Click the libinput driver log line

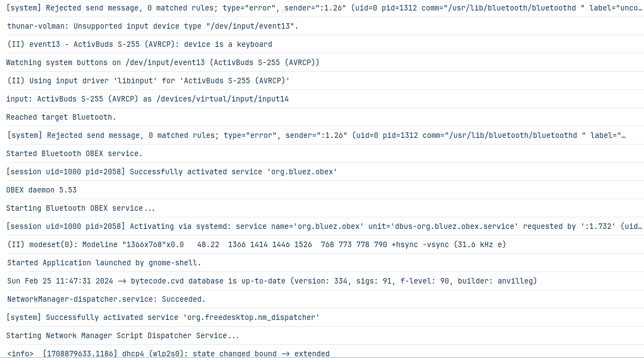tap(322, 81)
